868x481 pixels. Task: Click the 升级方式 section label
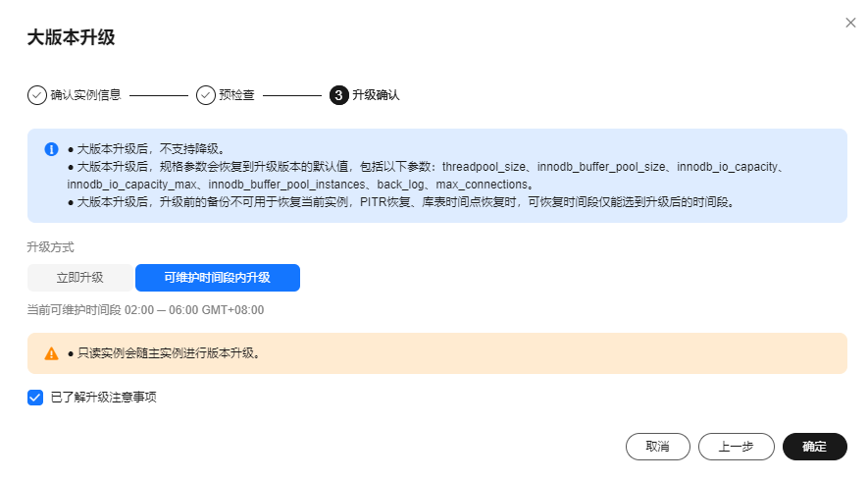[x=50, y=246]
